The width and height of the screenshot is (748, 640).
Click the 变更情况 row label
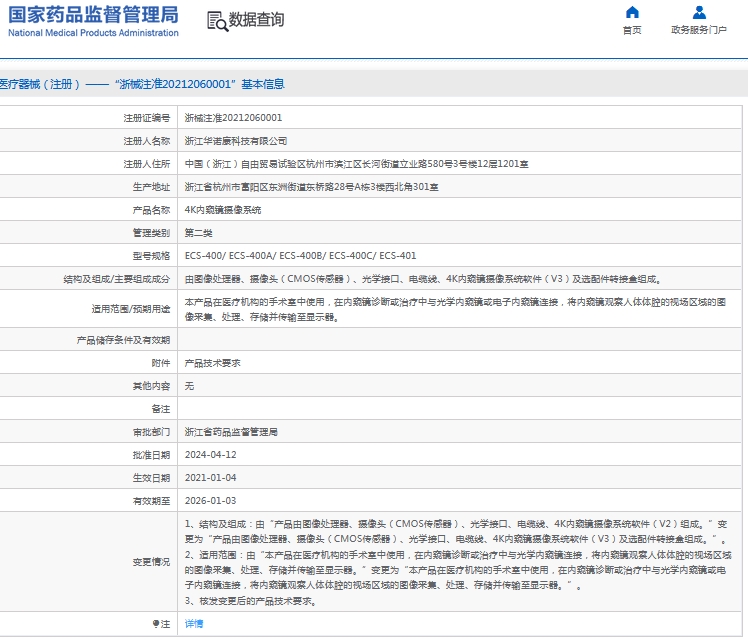click(151, 562)
